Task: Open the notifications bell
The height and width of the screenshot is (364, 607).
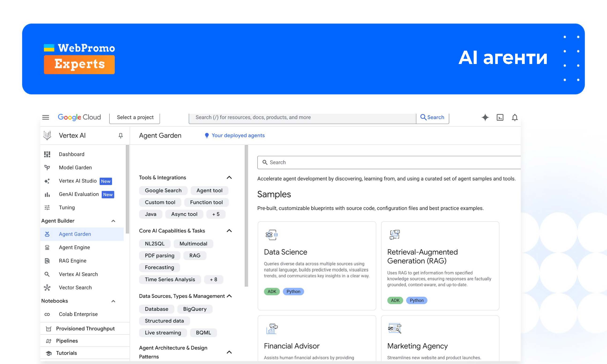Action: (x=514, y=117)
